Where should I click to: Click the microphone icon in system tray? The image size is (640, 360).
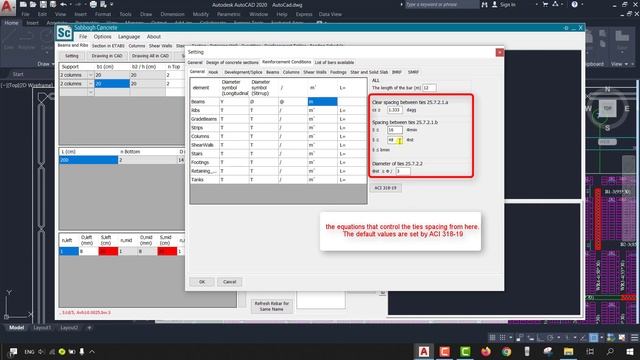point(82,351)
